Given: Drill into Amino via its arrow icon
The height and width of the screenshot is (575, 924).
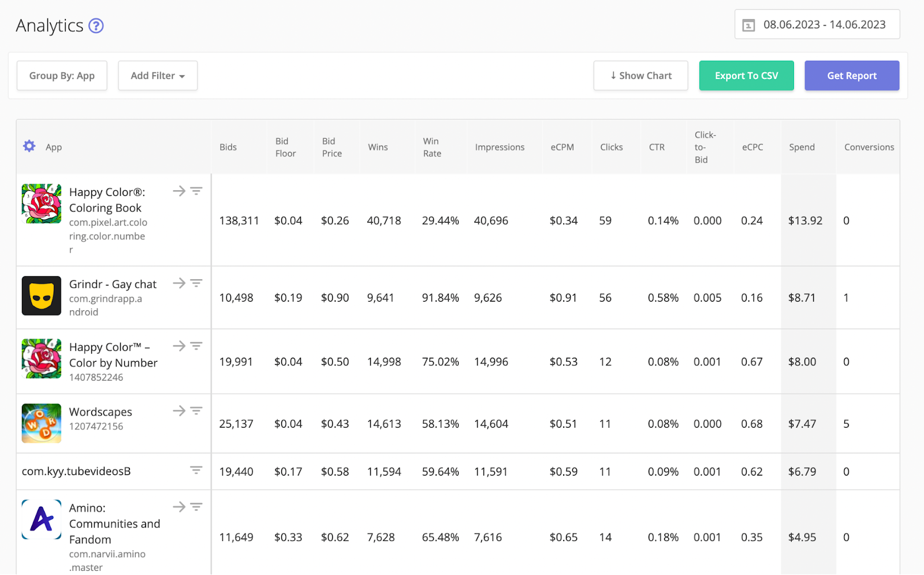Looking at the screenshot, I should point(179,506).
